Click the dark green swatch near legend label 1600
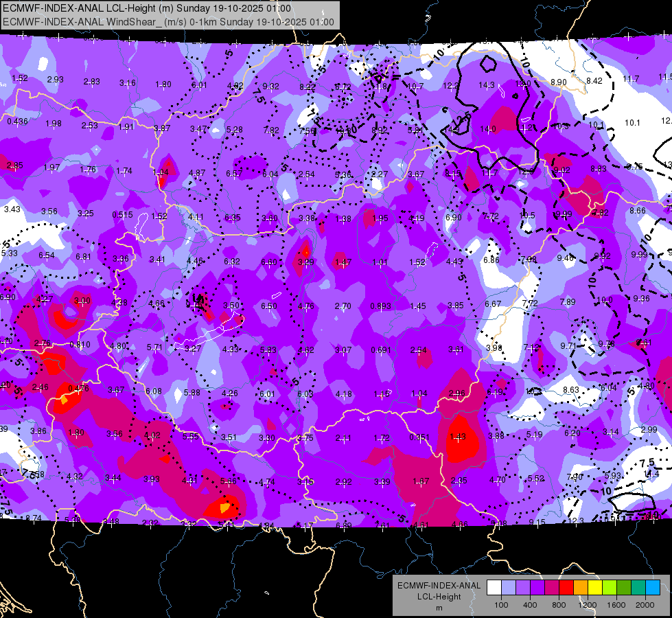672x618 pixels. point(624,587)
